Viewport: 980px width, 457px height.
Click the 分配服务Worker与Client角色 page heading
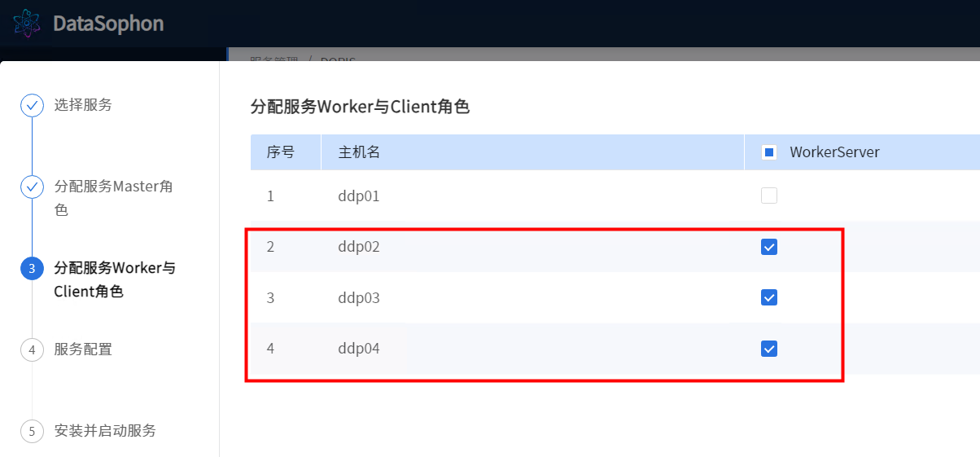[361, 107]
